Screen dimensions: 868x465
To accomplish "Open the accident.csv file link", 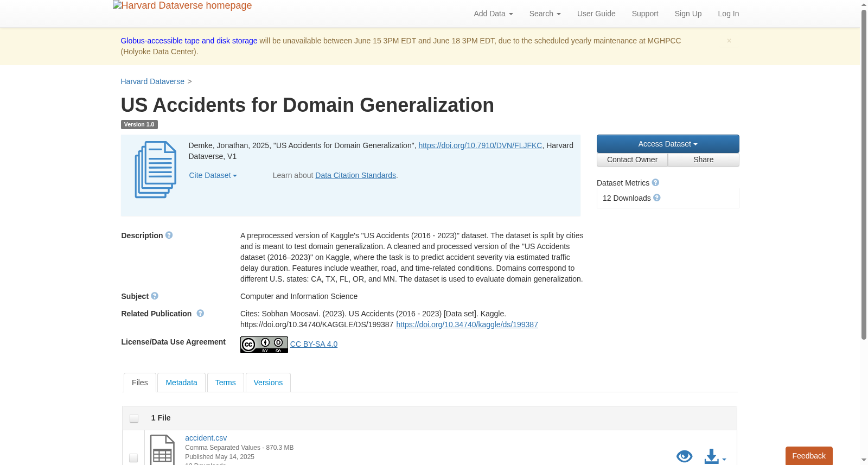I will (x=206, y=438).
